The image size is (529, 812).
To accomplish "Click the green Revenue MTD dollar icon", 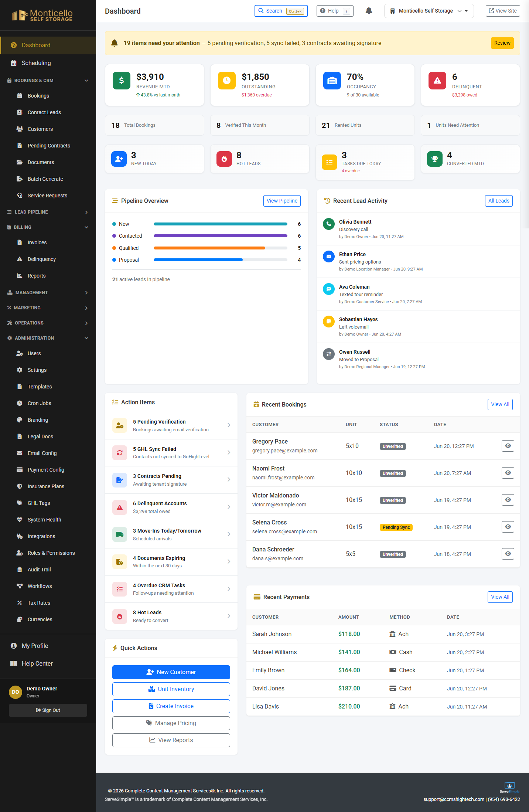I will point(122,81).
